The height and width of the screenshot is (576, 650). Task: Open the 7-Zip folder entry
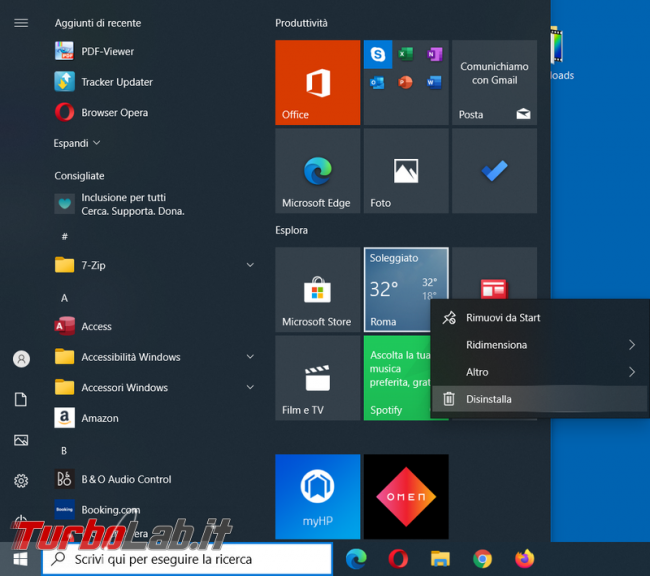(x=153, y=265)
